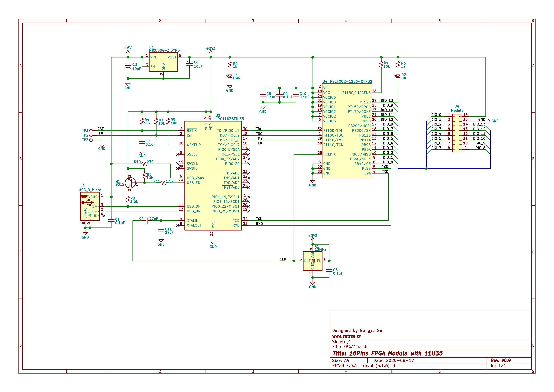Click the J1 USB_B_Micro connector symbol
554x392 pixels.
point(90,206)
